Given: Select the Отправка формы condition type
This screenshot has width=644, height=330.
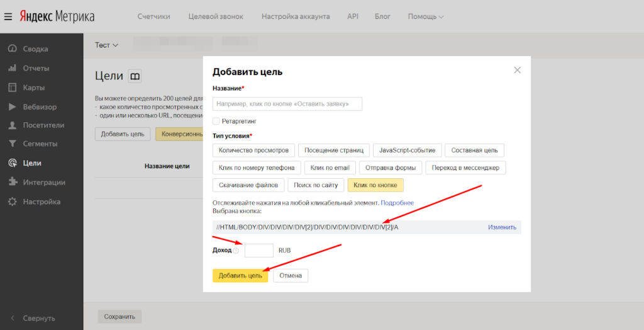Looking at the screenshot, I should pyautogui.click(x=390, y=168).
